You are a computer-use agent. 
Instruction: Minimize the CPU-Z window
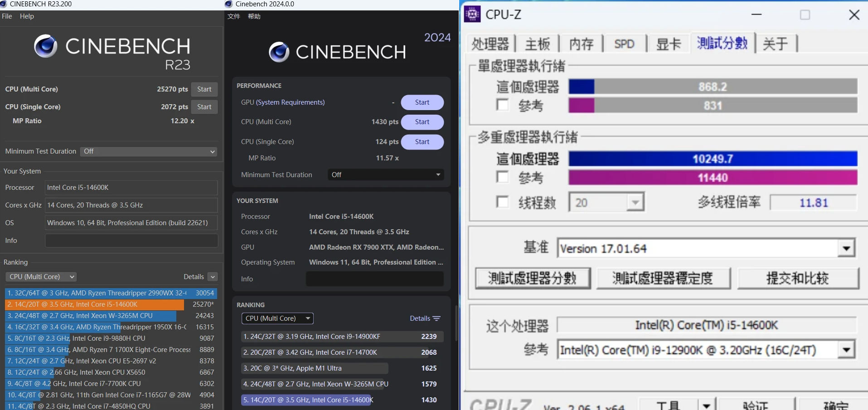(x=756, y=15)
